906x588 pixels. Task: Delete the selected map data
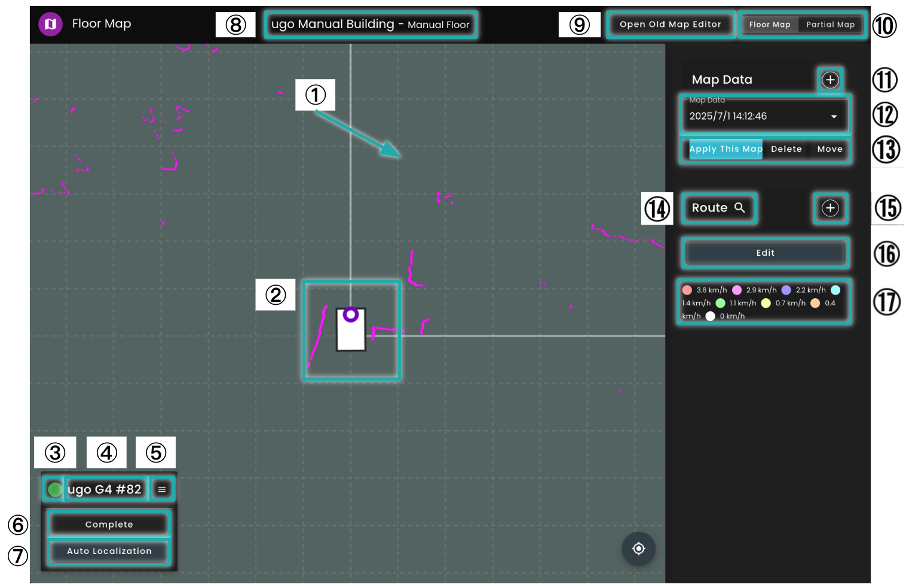[x=786, y=149]
